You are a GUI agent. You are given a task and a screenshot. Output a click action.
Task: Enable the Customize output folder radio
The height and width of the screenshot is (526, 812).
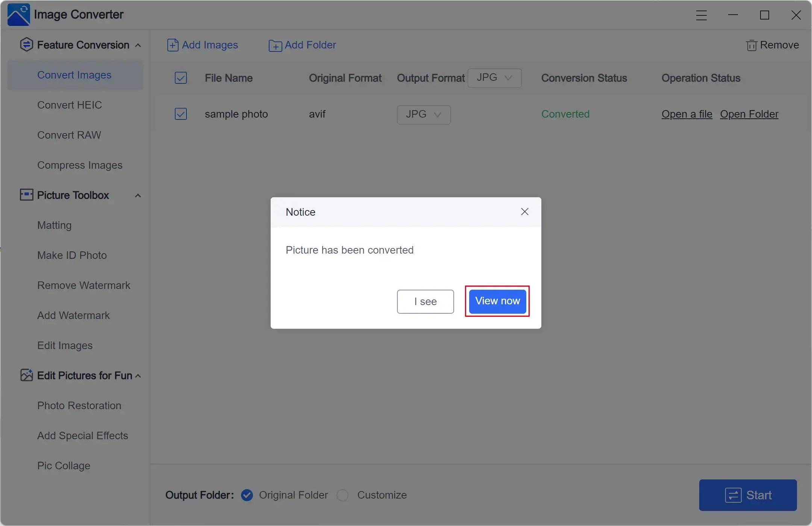(343, 495)
